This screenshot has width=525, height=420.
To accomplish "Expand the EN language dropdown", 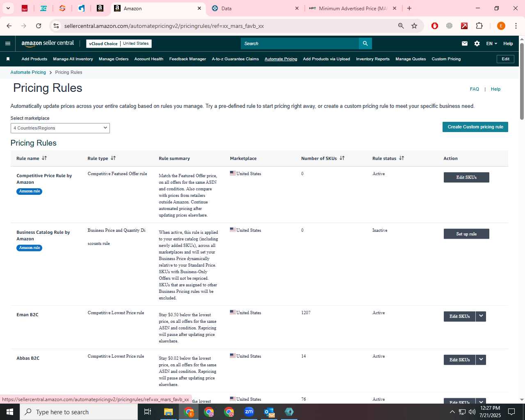I will pyautogui.click(x=491, y=43).
